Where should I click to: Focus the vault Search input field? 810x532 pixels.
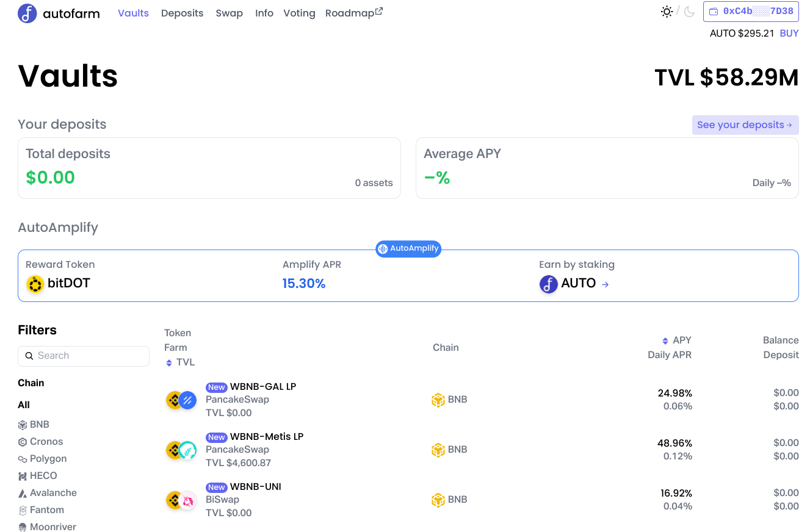tap(84, 356)
